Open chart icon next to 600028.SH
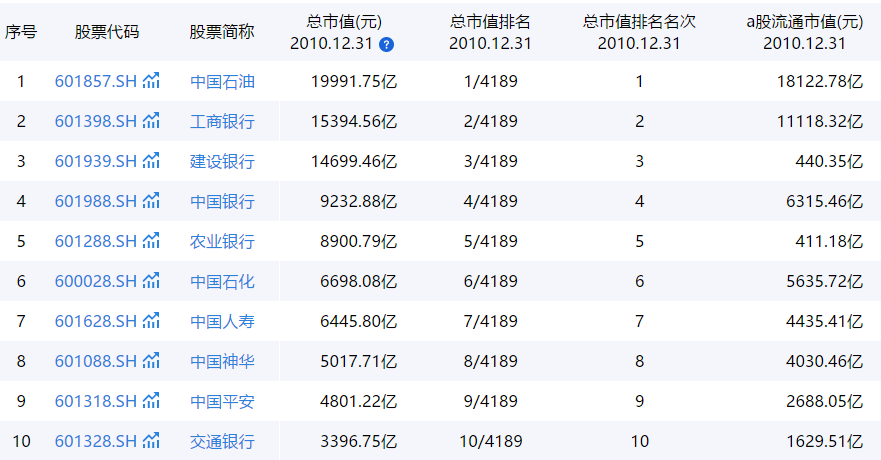The width and height of the screenshot is (881, 460). [151, 280]
